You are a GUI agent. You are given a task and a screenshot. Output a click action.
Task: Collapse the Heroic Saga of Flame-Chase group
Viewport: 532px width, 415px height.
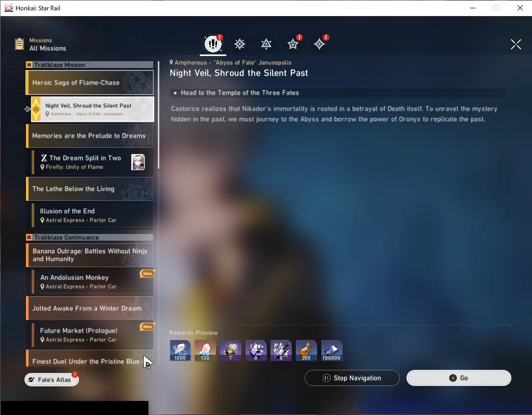click(x=90, y=82)
